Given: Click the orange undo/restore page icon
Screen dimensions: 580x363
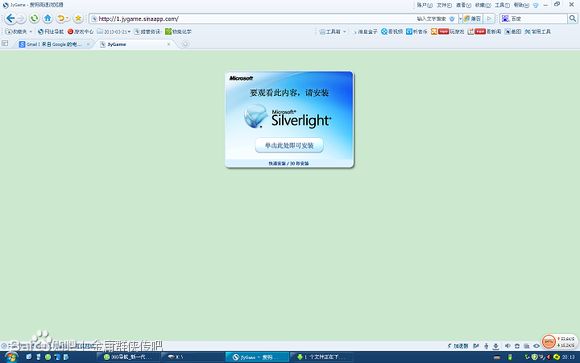Looking at the screenshot, I should pos(61,18).
